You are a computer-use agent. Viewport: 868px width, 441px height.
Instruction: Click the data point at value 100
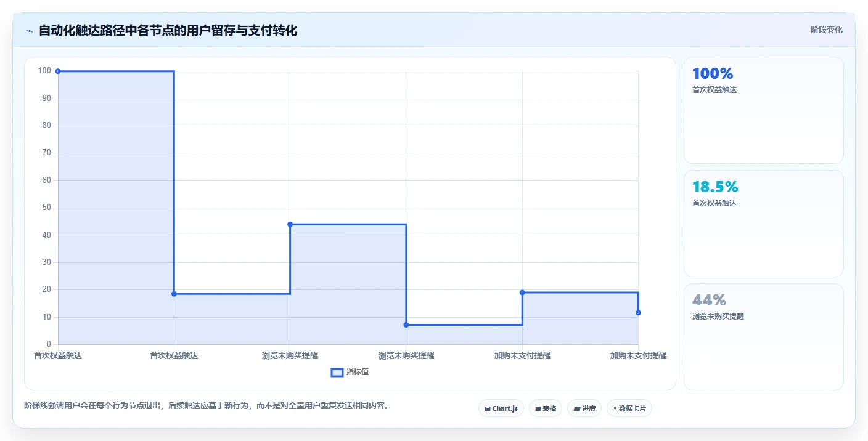point(58,71)
